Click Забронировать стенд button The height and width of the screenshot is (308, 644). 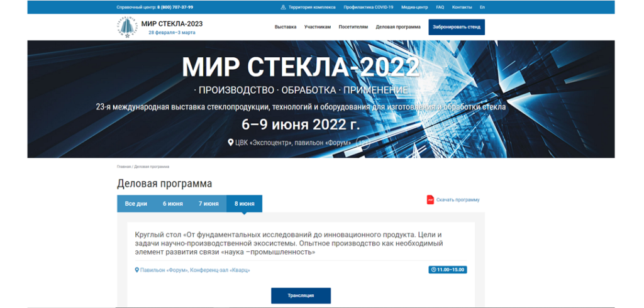[x=457, y=27]
